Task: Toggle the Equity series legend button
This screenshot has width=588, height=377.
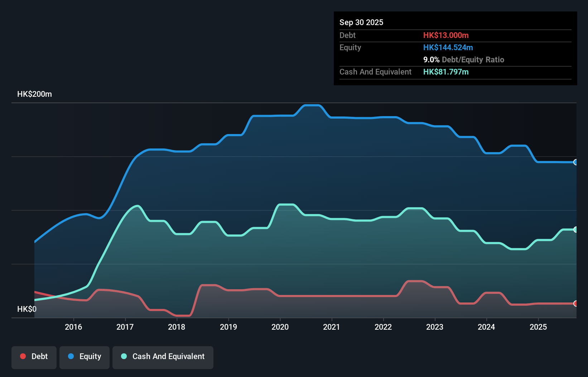Action: pos(85,357)
